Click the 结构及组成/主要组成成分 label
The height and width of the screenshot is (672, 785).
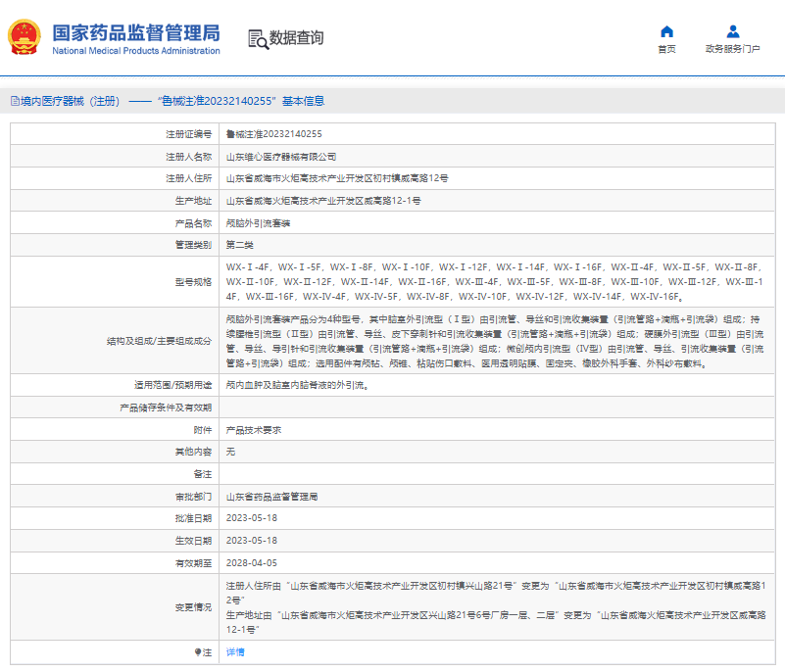[x=159, y=341]
